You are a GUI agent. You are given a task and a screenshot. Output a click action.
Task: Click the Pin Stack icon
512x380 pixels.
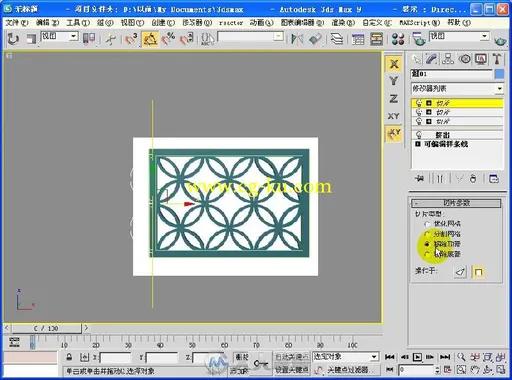(x=420, y=179)
